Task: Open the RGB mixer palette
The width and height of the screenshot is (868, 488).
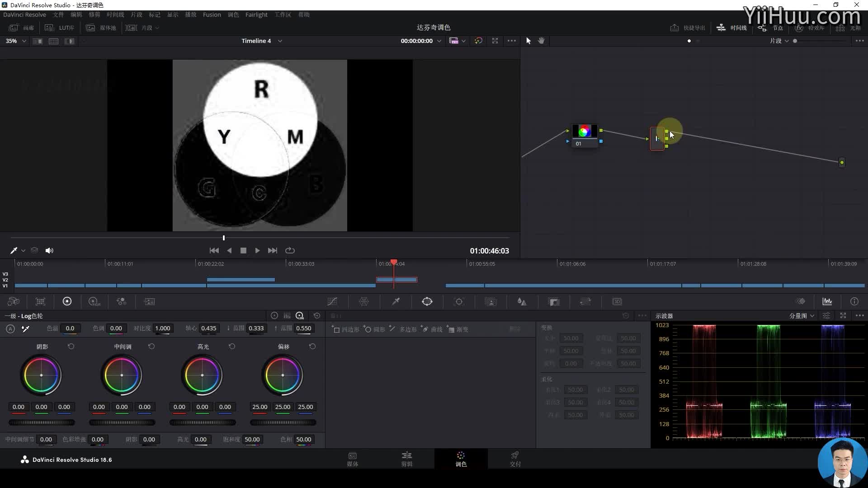Action: pos(121,301)
